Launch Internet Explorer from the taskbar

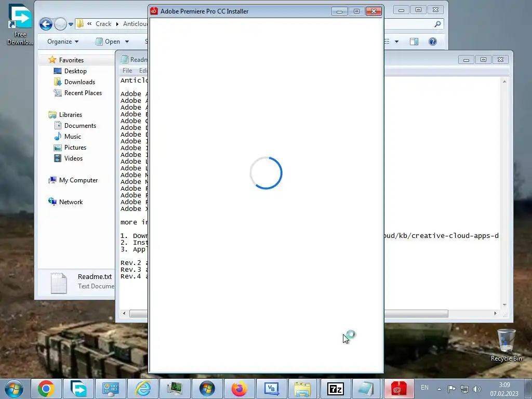coord(143,389)
